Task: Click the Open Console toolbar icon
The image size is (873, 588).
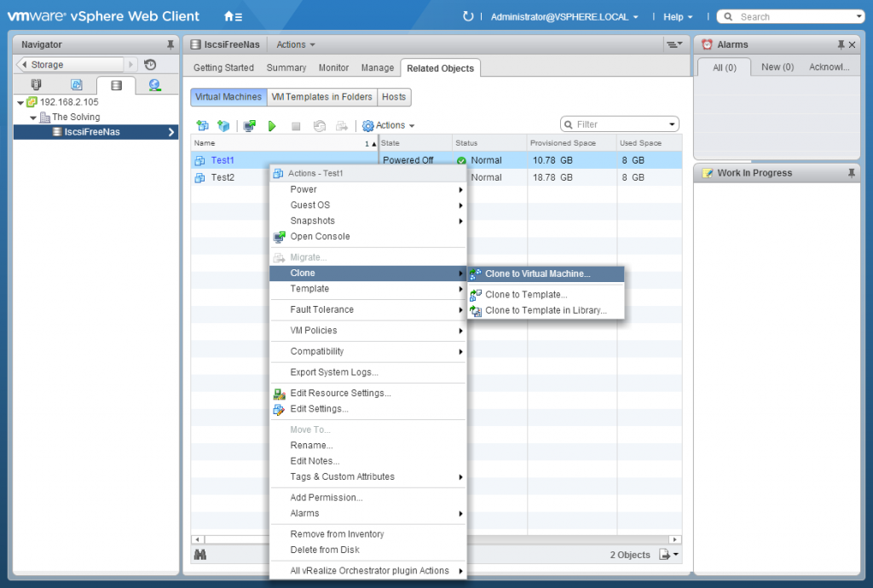Action: [249, 125]
